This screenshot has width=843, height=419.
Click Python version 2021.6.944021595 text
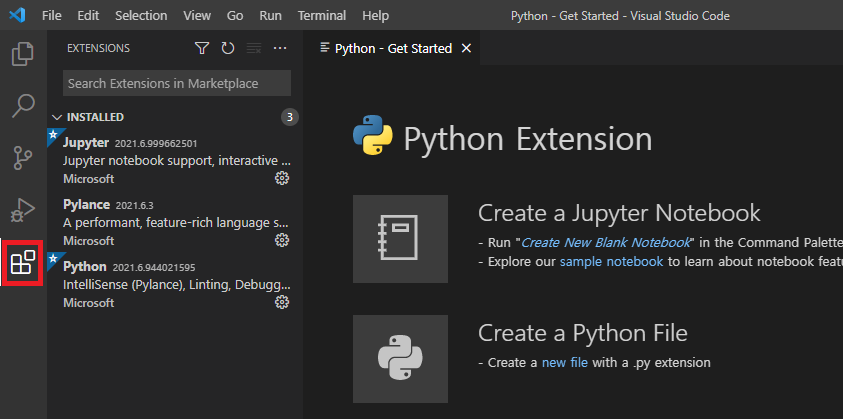[x=154, y=267]
